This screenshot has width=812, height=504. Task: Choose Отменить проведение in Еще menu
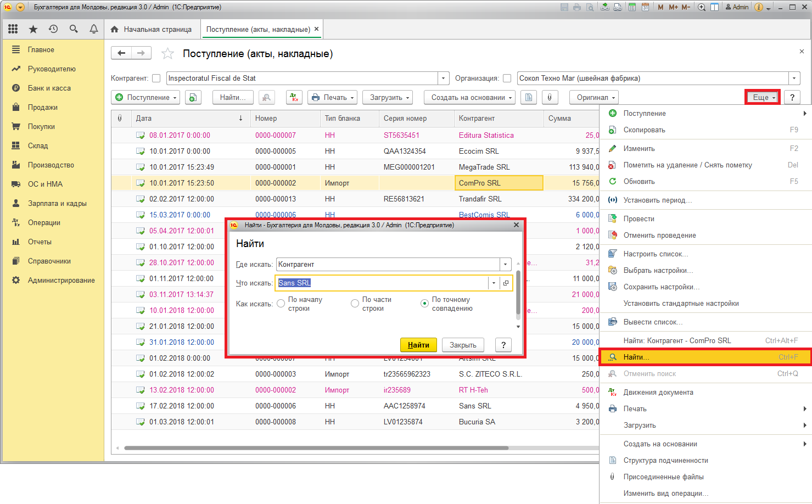point(705,235)
